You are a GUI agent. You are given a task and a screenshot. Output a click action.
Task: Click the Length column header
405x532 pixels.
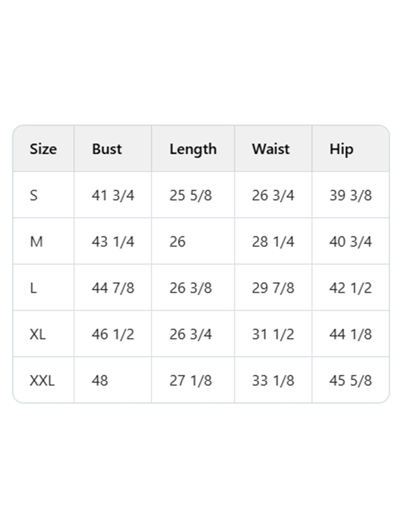point(193,149)
